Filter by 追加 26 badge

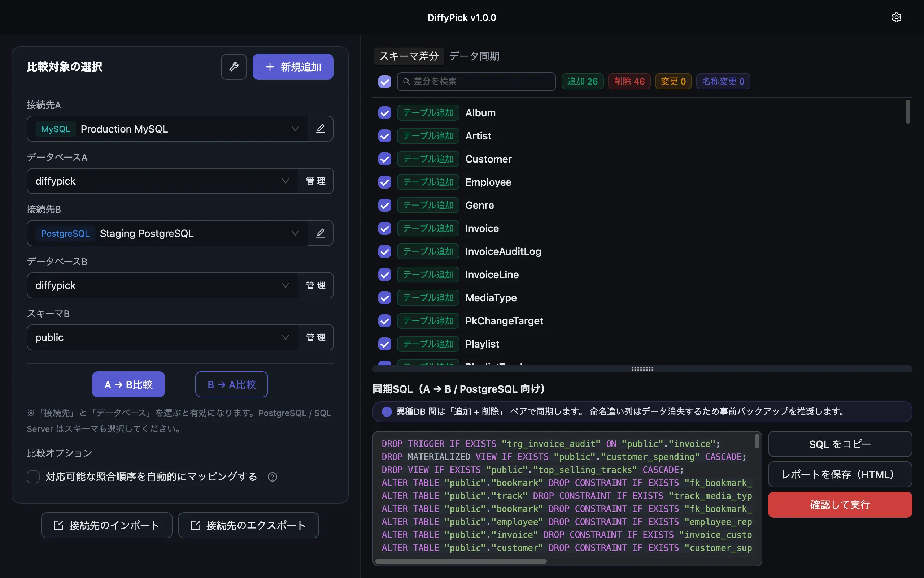(x=582, y=81)
